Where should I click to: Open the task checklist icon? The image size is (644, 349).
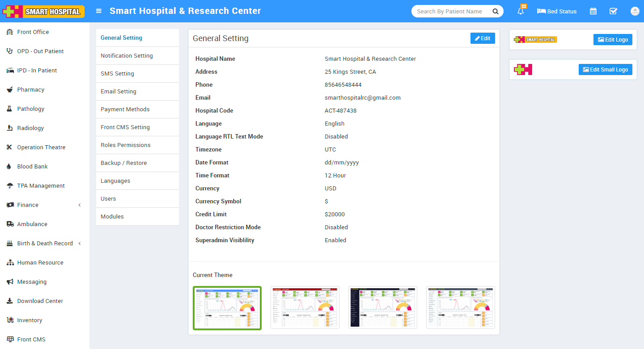click(x=614, y=11)
